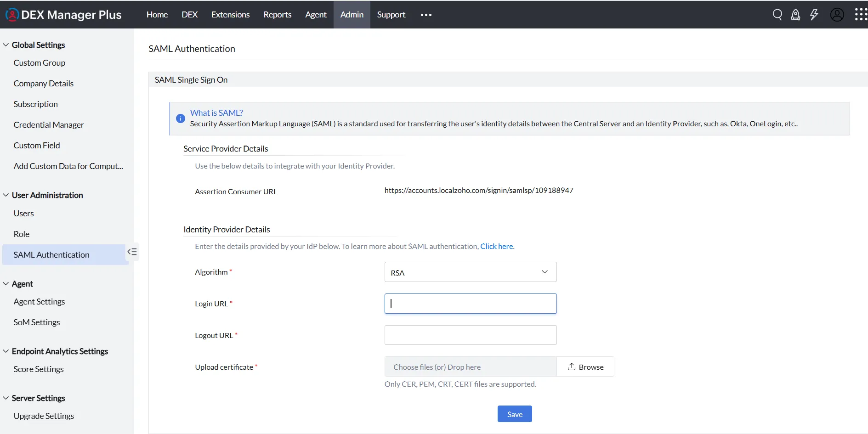Open Custom Field settings

(x=37, y=146)
